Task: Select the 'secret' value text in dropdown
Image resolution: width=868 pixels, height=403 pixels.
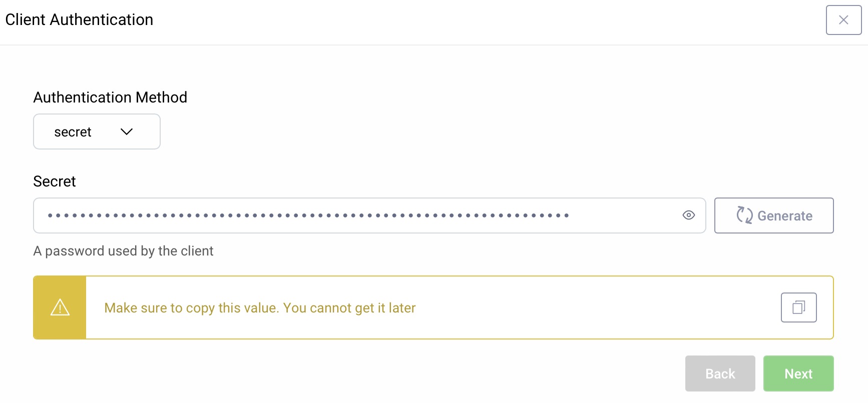Action: (x=73, y=132)
